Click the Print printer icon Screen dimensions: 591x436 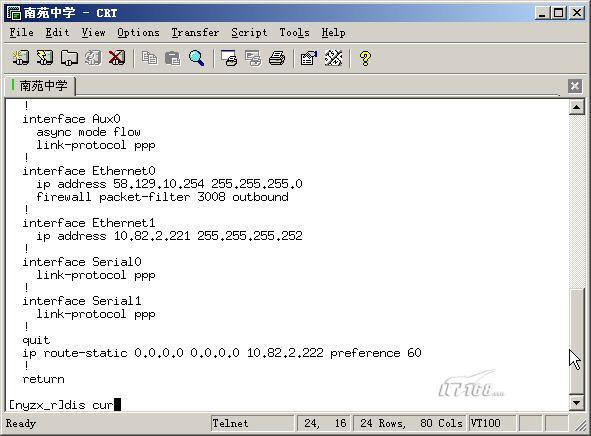coord(277,58)
